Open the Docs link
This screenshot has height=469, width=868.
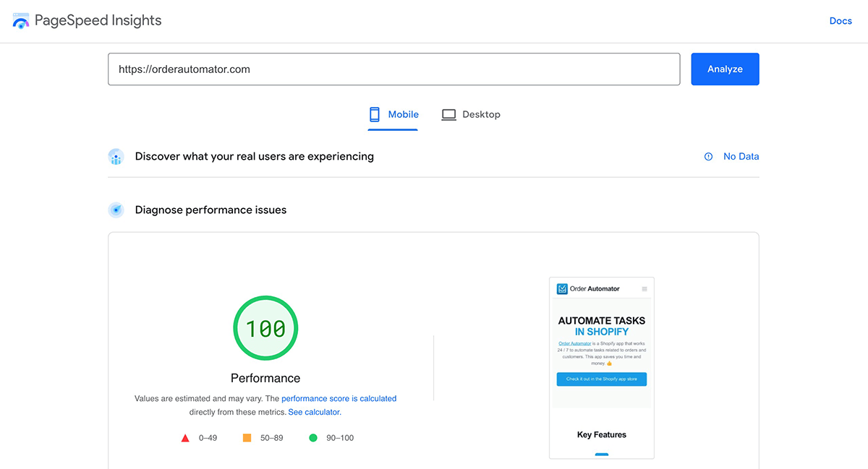(x=841, y=21)
